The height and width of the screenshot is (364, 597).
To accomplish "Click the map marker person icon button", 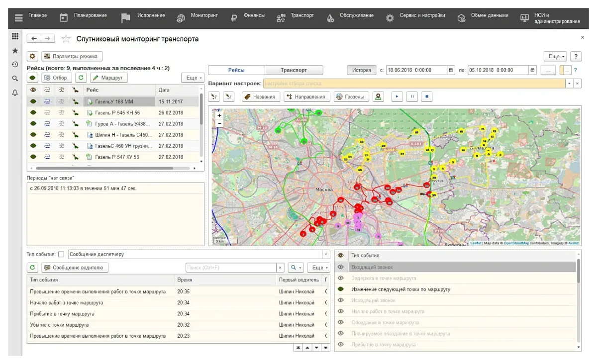I will tap(378, 96).
